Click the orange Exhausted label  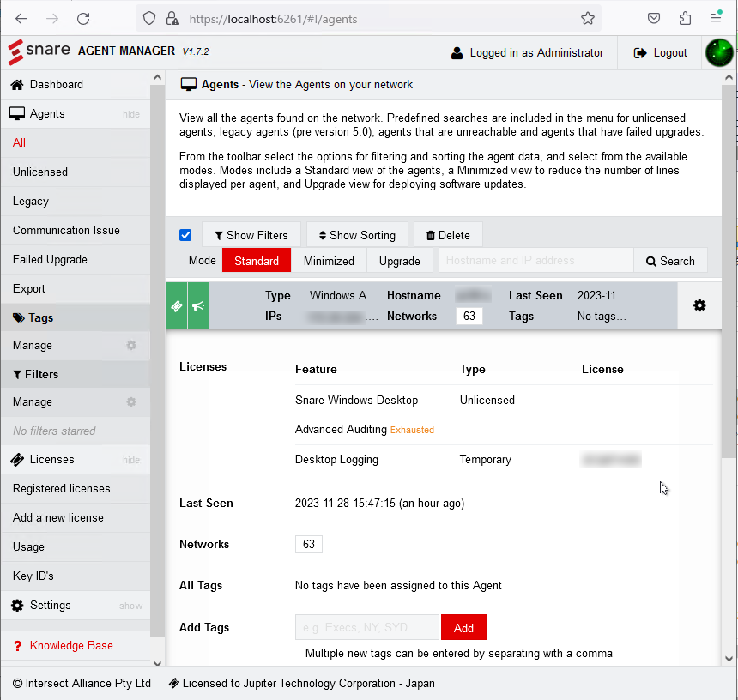click(412, 430)
